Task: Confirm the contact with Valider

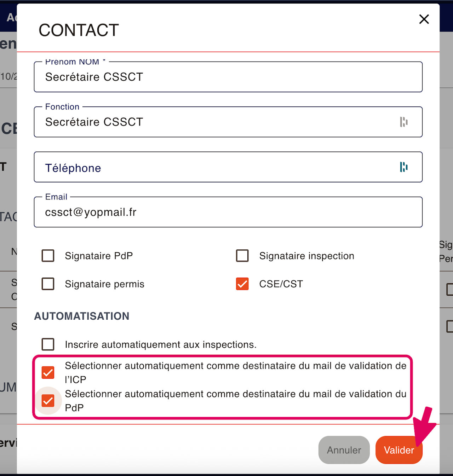Action: click(x=399, y=450)
